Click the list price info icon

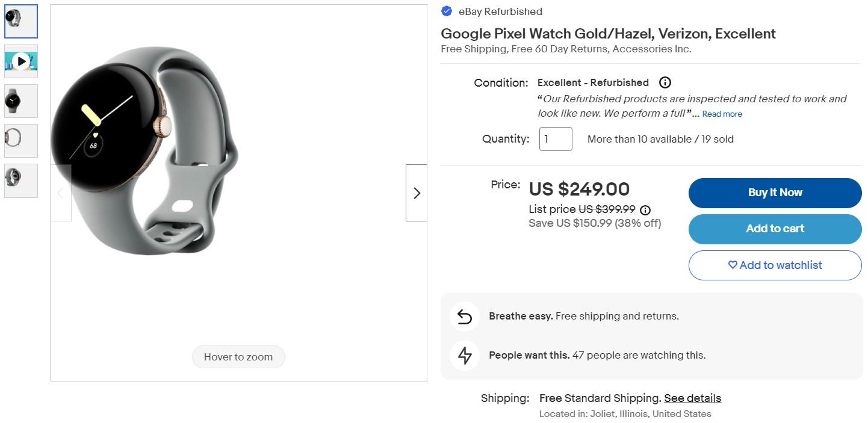pyautogui.click(x=645, y=209)
